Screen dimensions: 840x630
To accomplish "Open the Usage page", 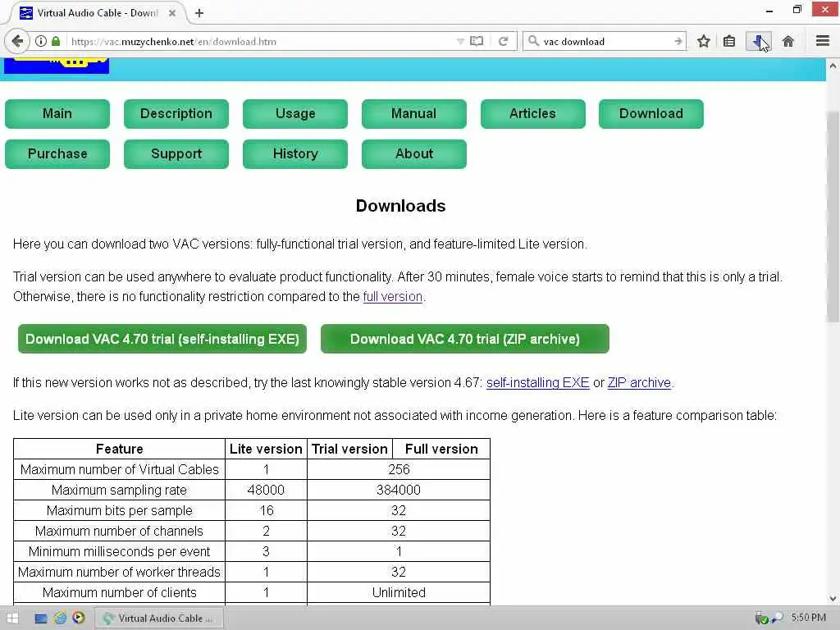I will click(x=295, y=113).
